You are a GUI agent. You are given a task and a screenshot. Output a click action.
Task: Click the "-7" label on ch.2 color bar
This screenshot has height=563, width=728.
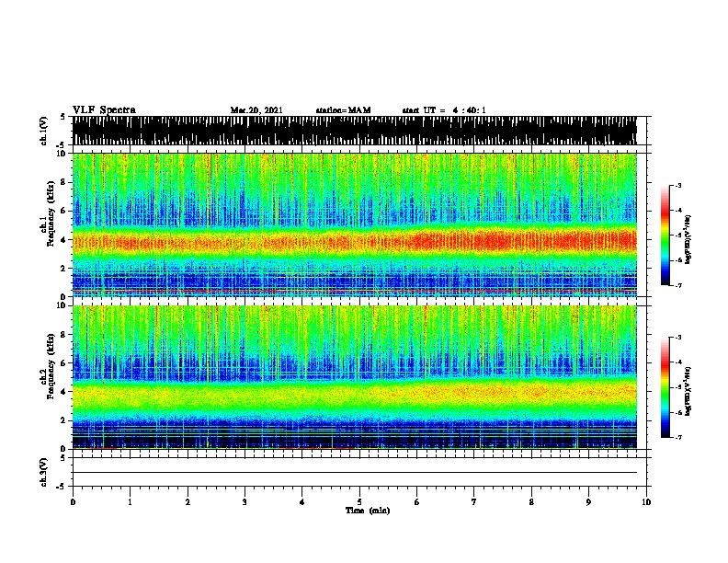pos(678,437)
